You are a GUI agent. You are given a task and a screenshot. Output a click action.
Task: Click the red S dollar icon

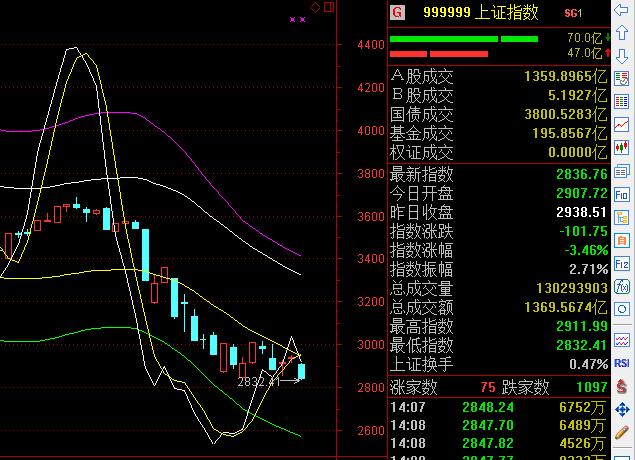point(622,386)
